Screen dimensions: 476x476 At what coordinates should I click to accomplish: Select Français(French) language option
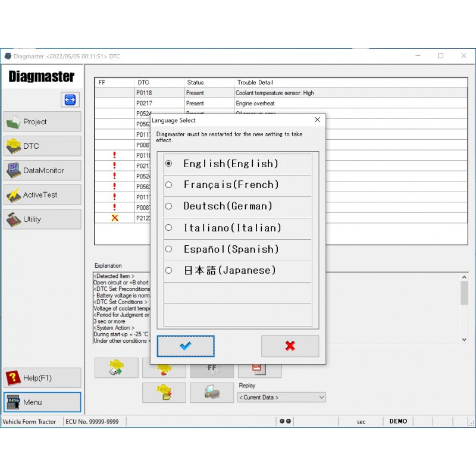pyautogui.click(x=168, y=184)
